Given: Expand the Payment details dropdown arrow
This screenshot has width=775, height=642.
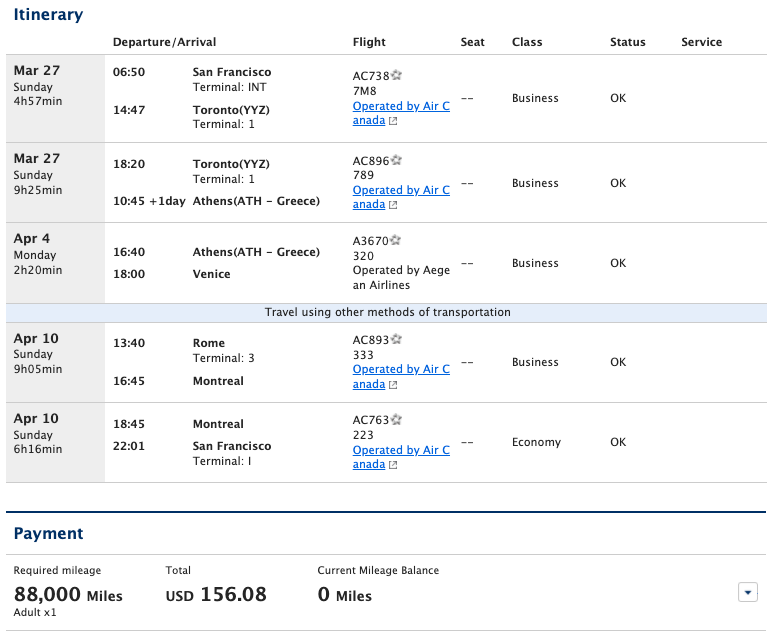Looking at the screenshot, I should tap(747, 593).
